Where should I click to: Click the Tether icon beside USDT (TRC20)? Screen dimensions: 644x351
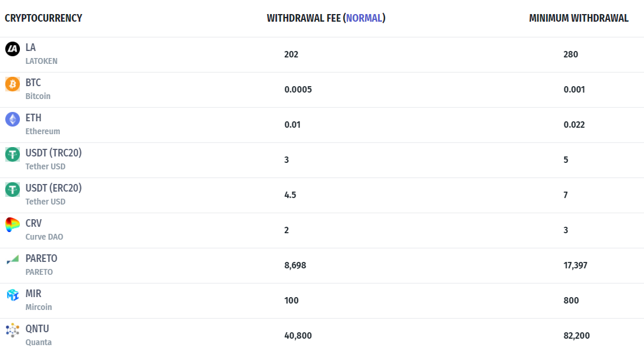[12, 154]
